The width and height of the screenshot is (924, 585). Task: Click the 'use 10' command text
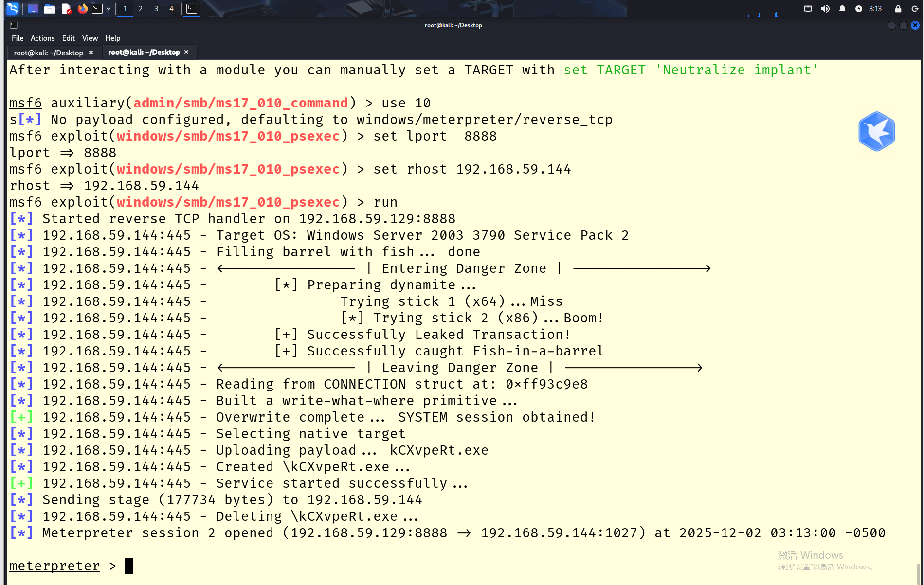[x=406, y=103]
